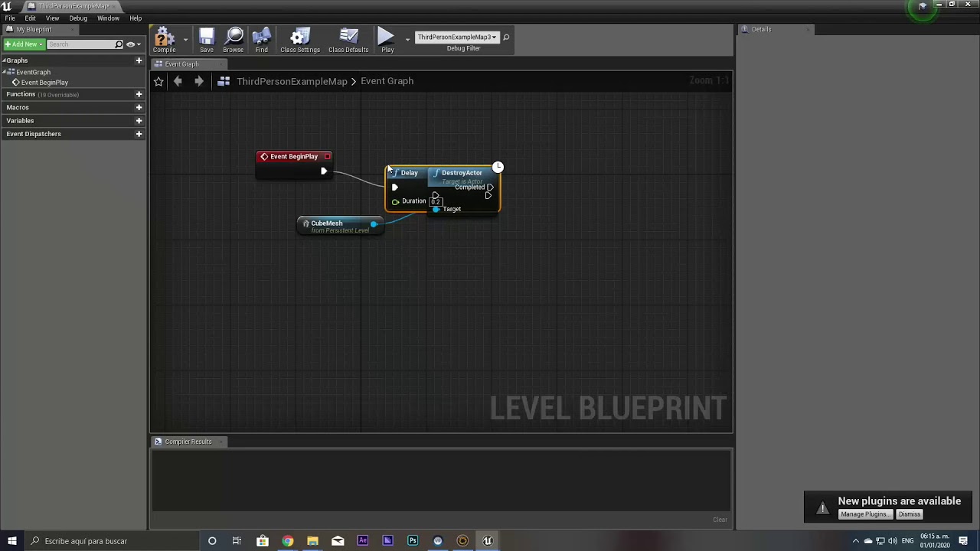980x551 pixels.
Task: Click the Compile toolbar button
Action: click(164, 41)
